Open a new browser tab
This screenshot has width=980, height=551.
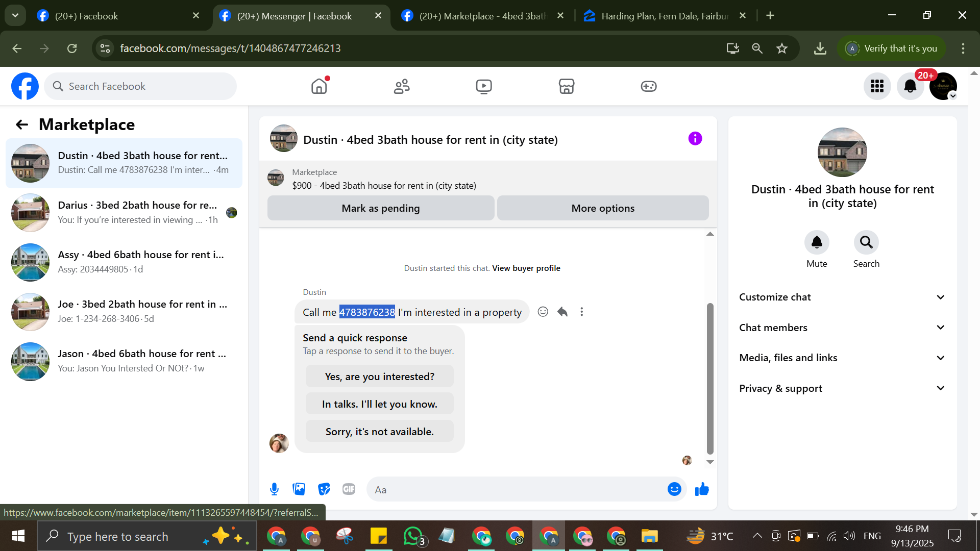click(770, 16)
